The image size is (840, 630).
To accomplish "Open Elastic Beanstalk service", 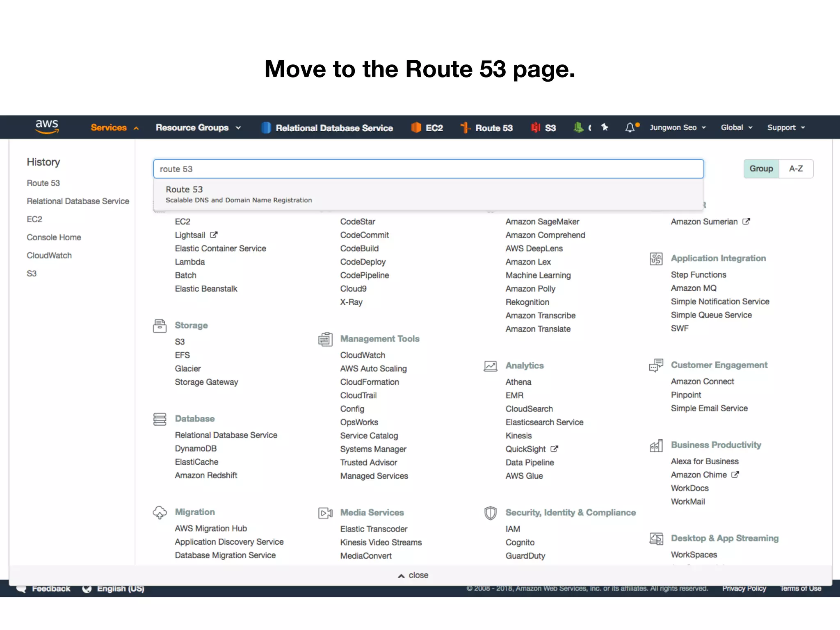I will click(x=206, y=289).
